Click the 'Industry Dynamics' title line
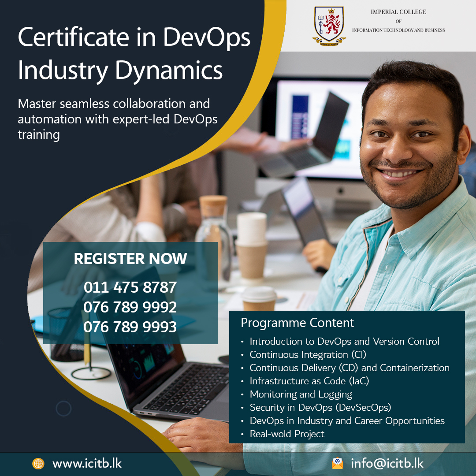The height and width of the screenshot is (476, 476). [120, 71]
